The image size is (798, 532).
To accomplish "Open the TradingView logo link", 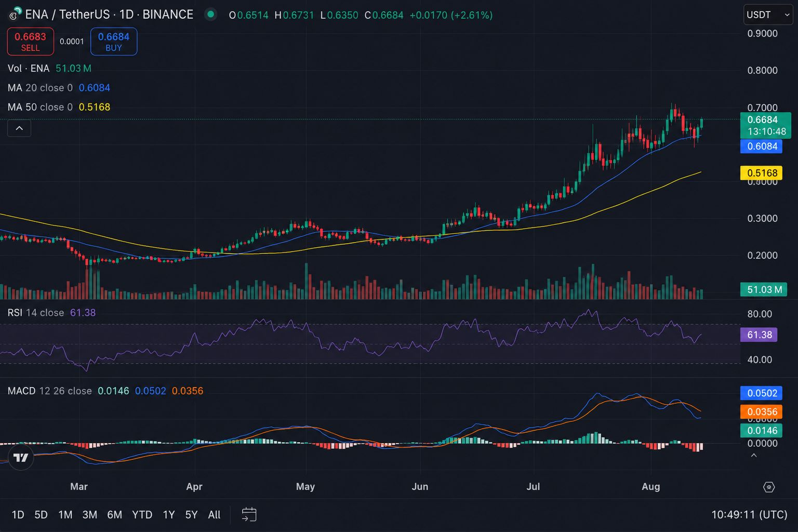I will pyautogui.click(x=21, y=457).
